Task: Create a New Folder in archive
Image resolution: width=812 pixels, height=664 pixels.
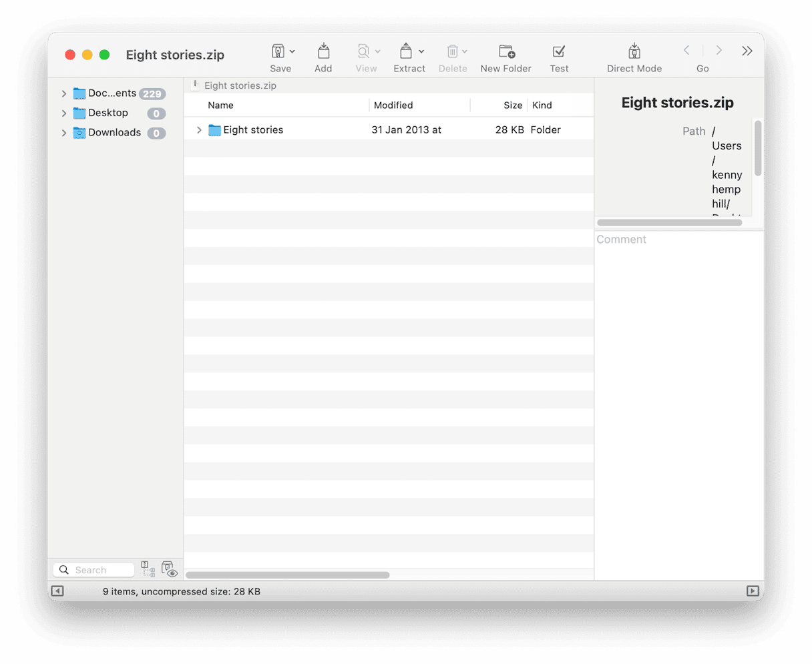Action: [507, 51]
